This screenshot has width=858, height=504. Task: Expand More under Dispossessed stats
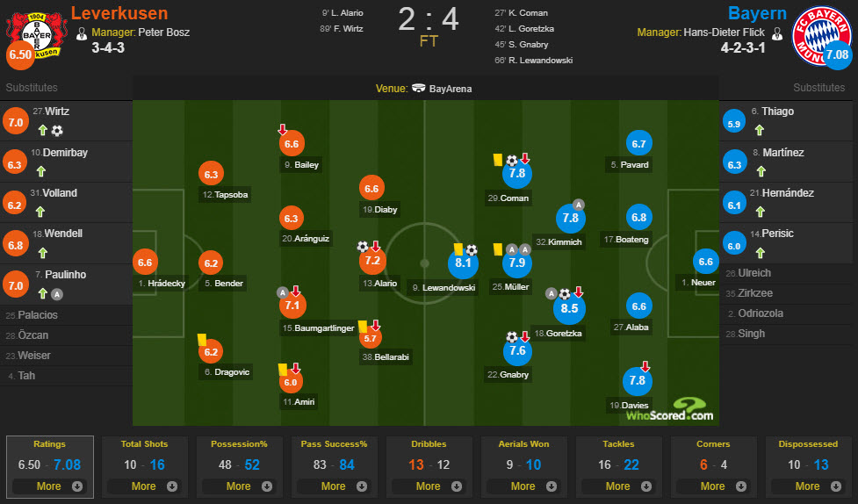click(808, 486)
